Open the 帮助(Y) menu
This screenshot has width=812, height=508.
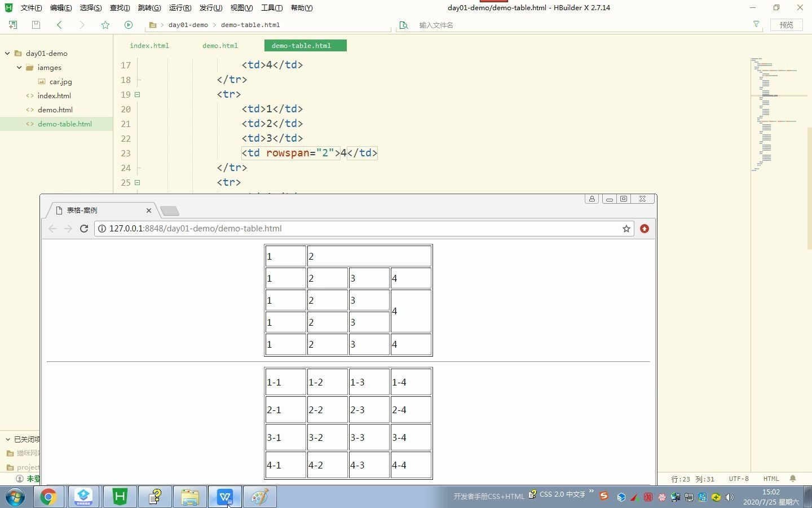[x=302, y=8]
